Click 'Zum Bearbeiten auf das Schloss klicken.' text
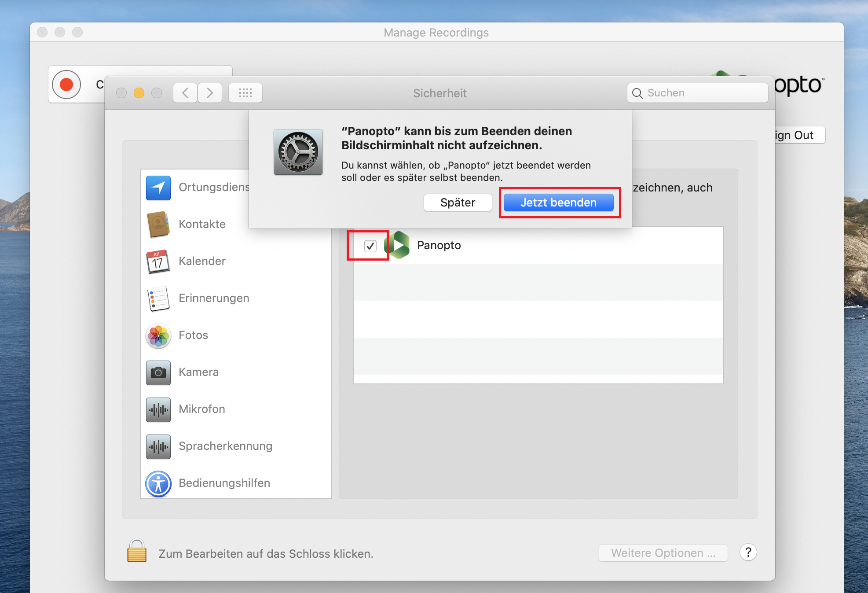Viewport: 868px width, 593px height. point(266,554)
